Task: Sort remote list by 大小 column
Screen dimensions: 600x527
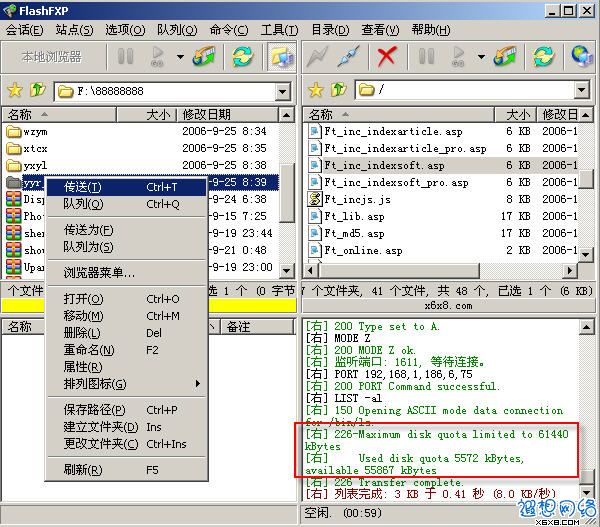Action: [515, 114]
